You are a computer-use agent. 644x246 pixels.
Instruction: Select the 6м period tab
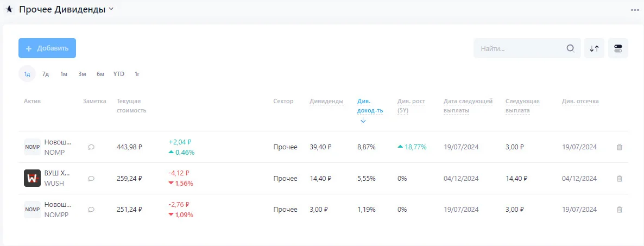point(100,74)
